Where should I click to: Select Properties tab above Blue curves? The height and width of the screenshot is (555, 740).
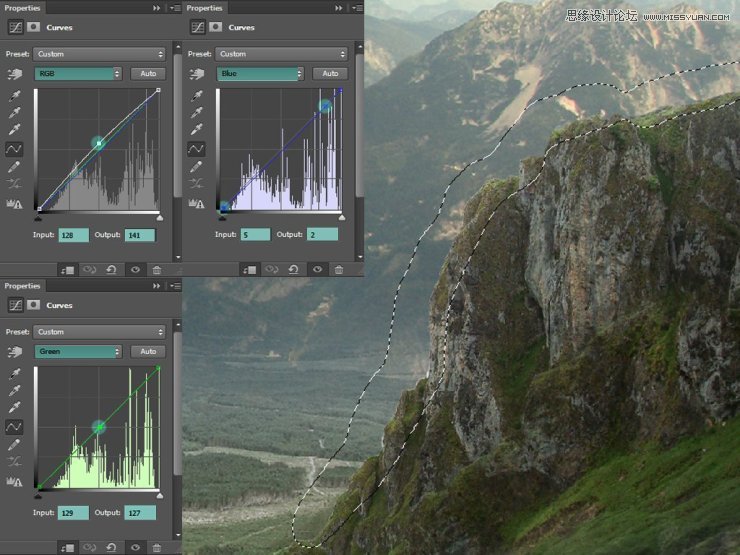coord(204,8)
